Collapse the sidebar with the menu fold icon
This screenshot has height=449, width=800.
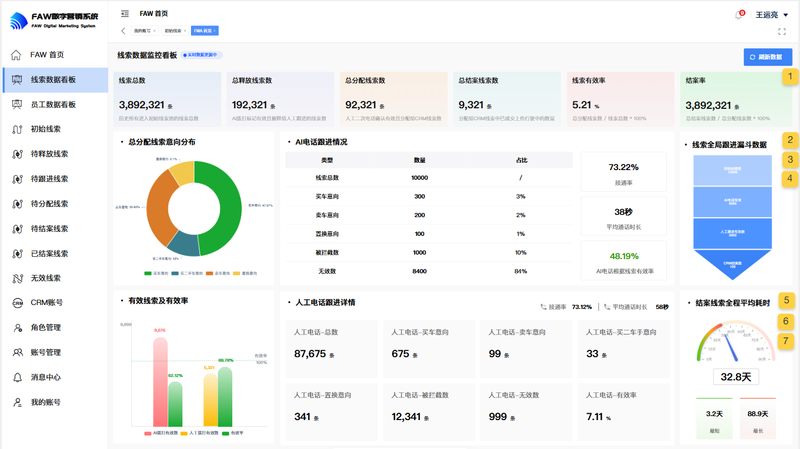124,13
